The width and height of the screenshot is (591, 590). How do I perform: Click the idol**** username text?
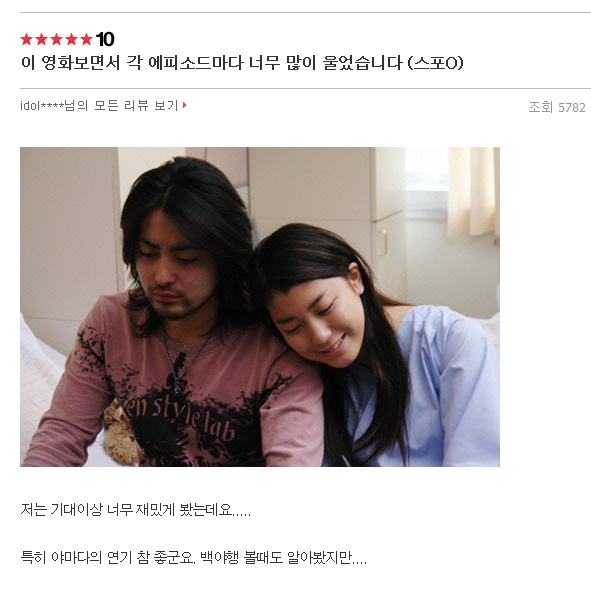[42, 106]
